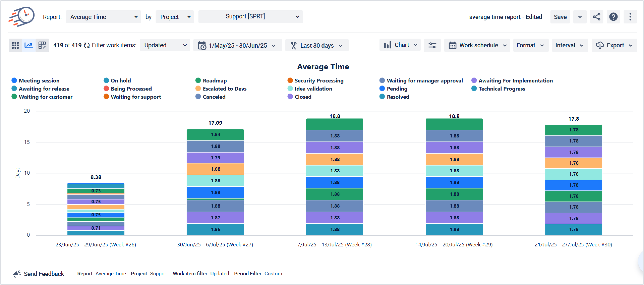644x285 pixels.
Task: Click the Save button
Action: [560, 17]
